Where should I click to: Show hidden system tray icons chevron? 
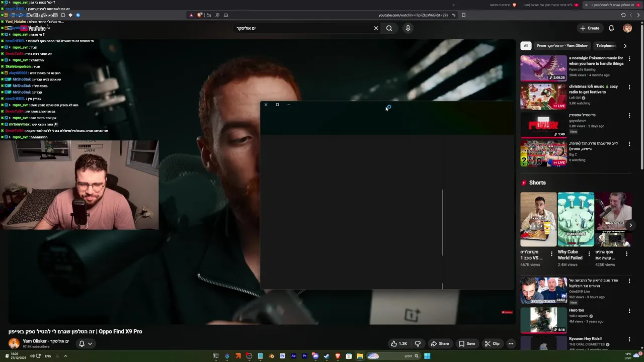coord(65,356)
